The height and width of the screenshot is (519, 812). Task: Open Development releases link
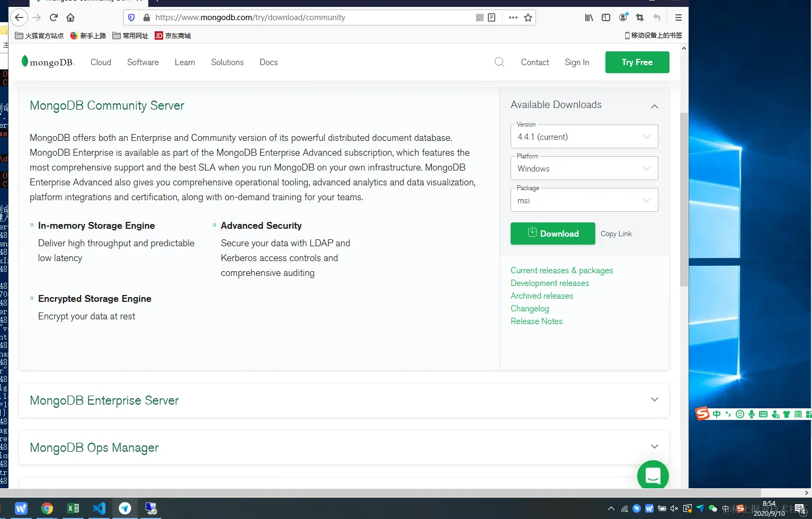[550, 283]
